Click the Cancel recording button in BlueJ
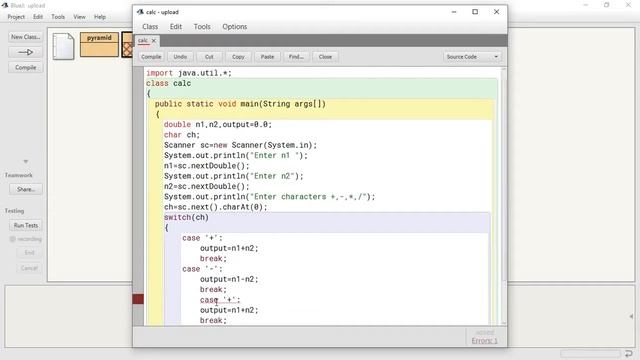The image size is (640, 360). [29, 268]
